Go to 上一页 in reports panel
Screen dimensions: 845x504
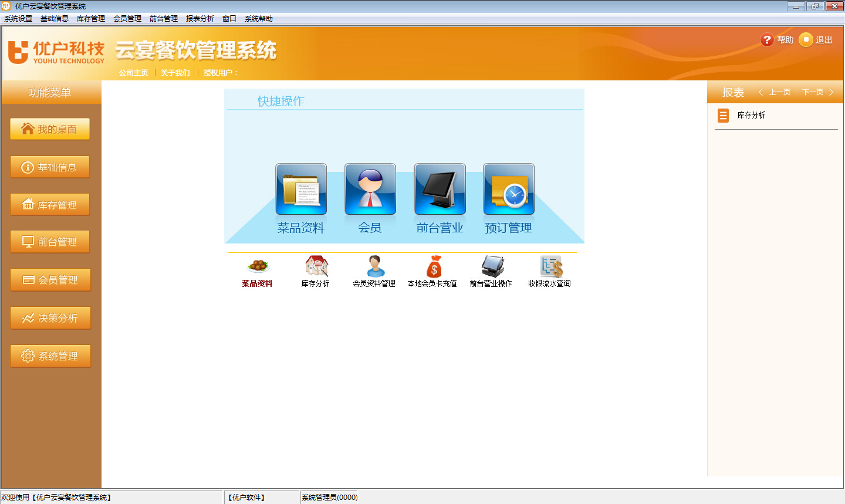point(775,92)
